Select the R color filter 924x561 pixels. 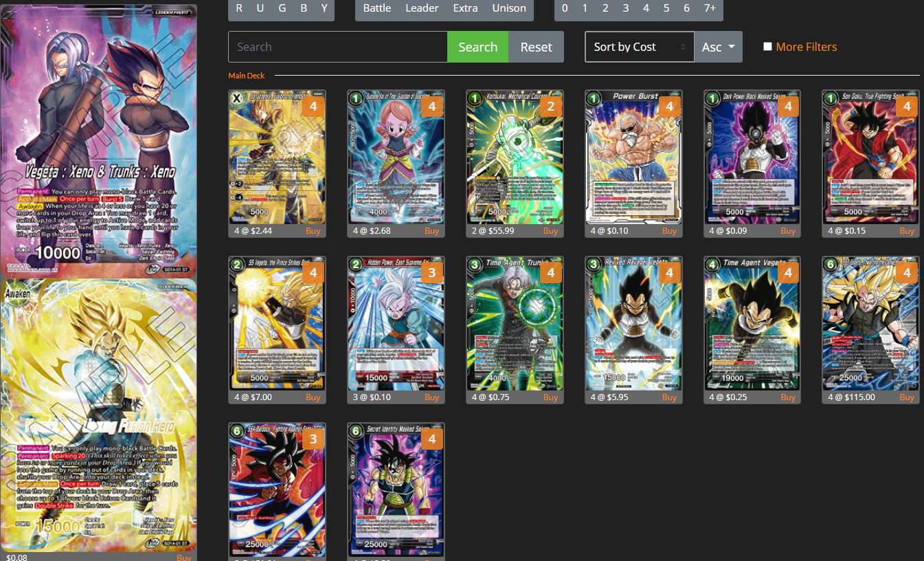tap(239, 8)
